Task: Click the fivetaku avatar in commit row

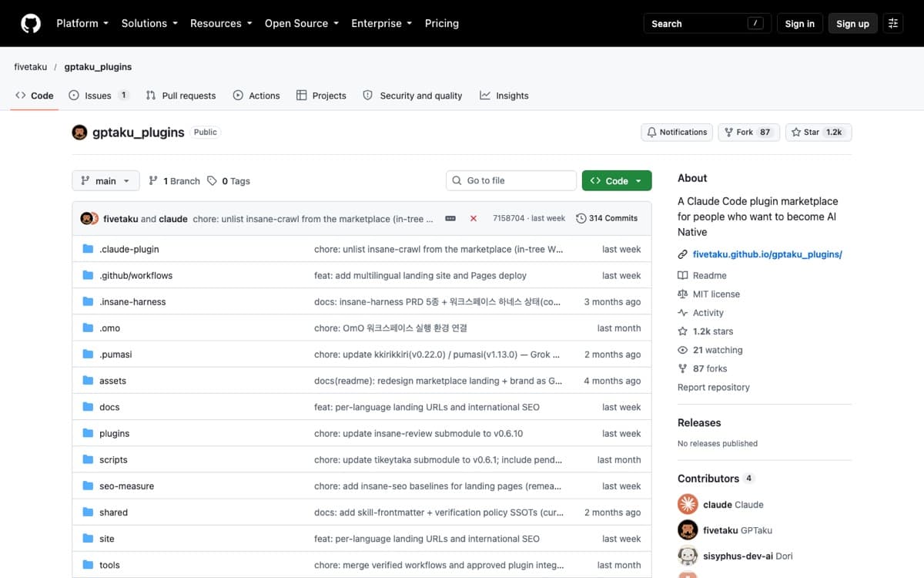Action: click(x=86, y=219)
